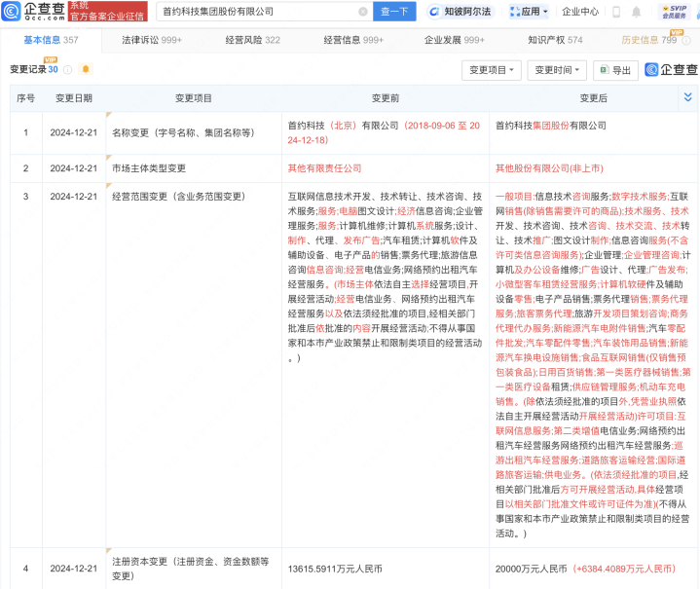Switch to the 经营风险 322 tab
The image size is (700, 589).
pyautogui.click(x=253, y=40)
